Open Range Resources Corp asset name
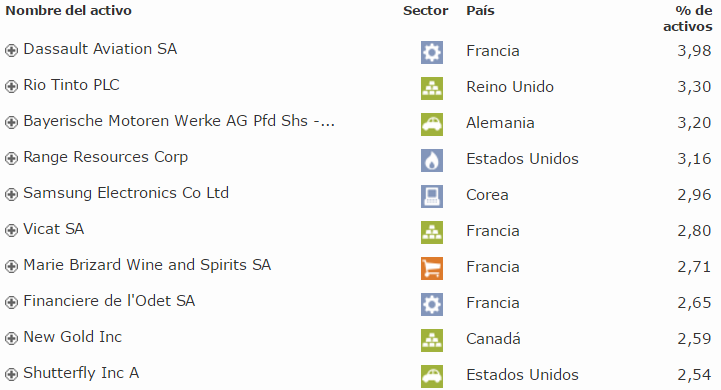The image size is (721, 390). tap(106, 157)
